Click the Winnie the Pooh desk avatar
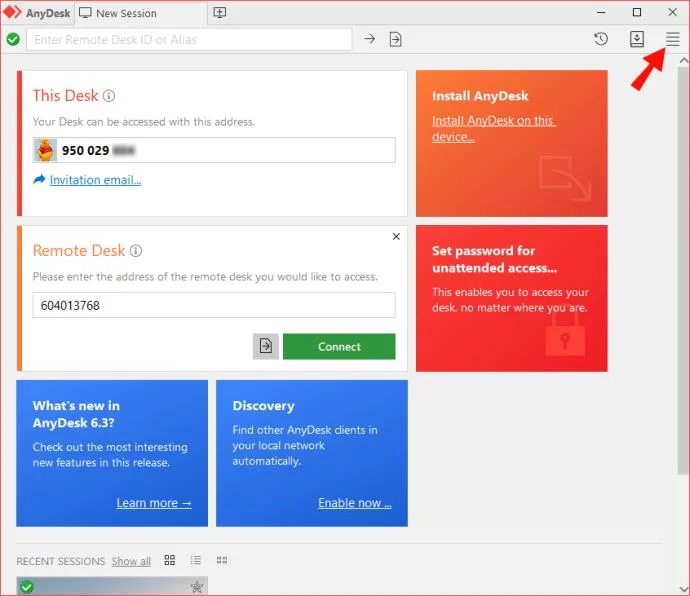 click(x=45, y=150)
